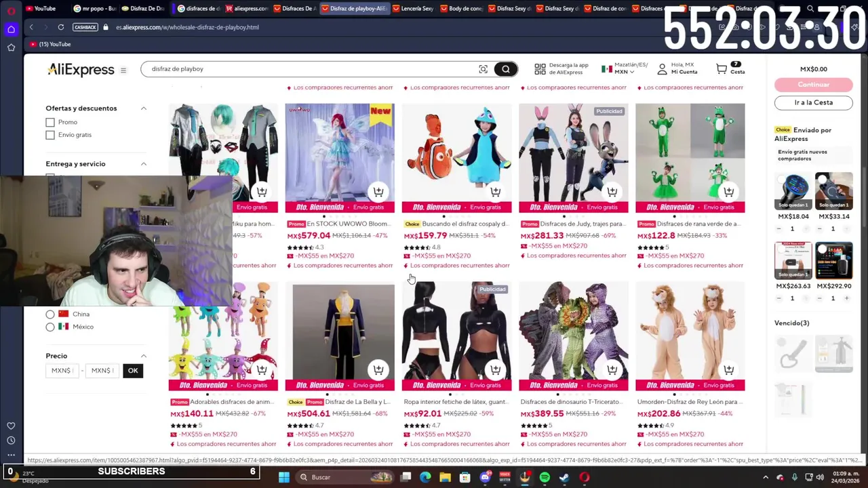Screen dimensions: 868x488
Task: Decrease quantity of the MX$263.63 item
Action: 779,298
